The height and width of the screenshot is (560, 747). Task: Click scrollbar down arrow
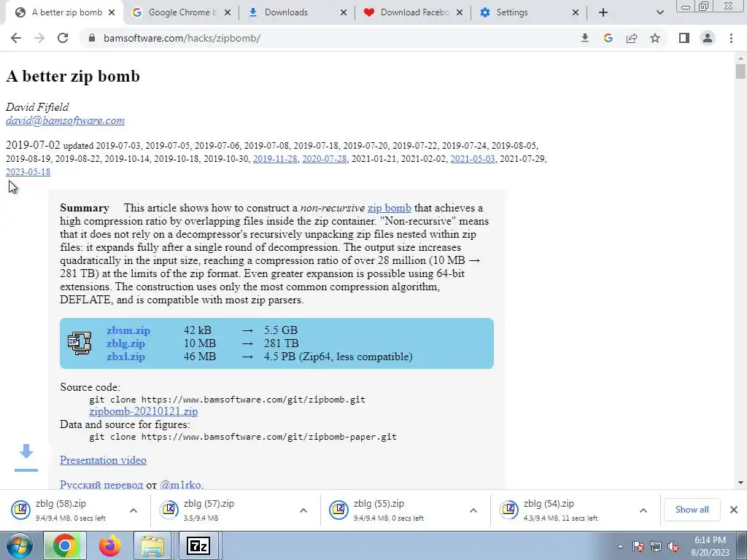click(x=740, y=483)
